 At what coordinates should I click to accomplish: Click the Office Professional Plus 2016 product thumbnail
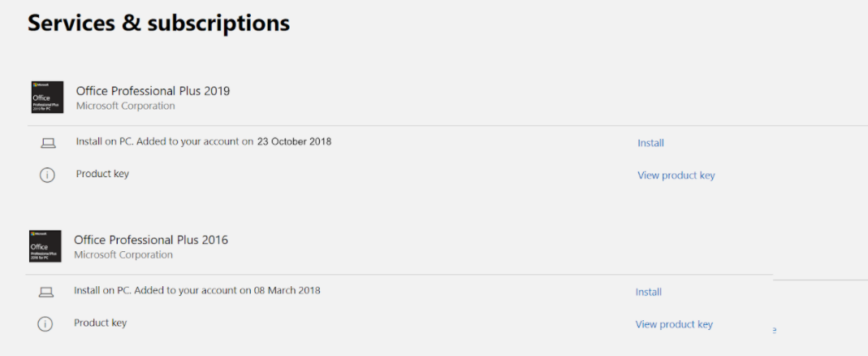coord(45,246)
